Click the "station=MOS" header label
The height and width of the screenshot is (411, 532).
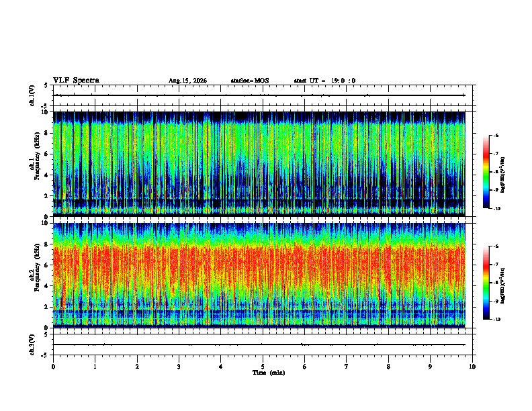tap(250, 81)
